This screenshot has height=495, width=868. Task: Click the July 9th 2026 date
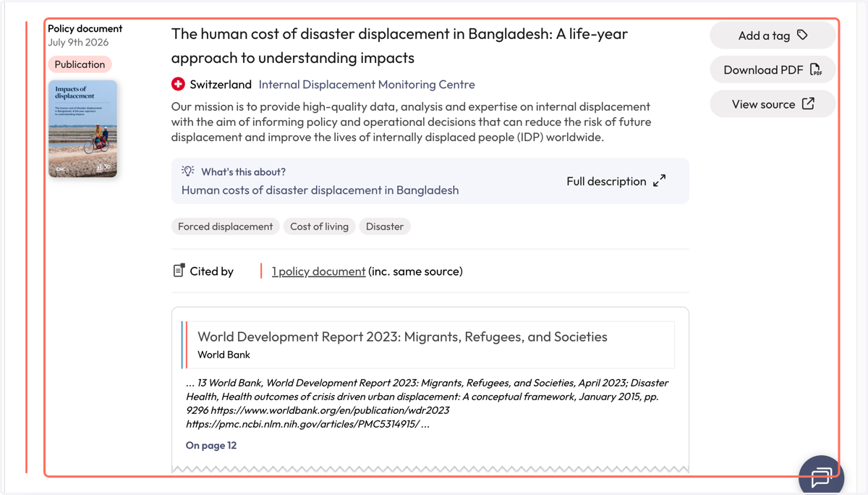78,42
